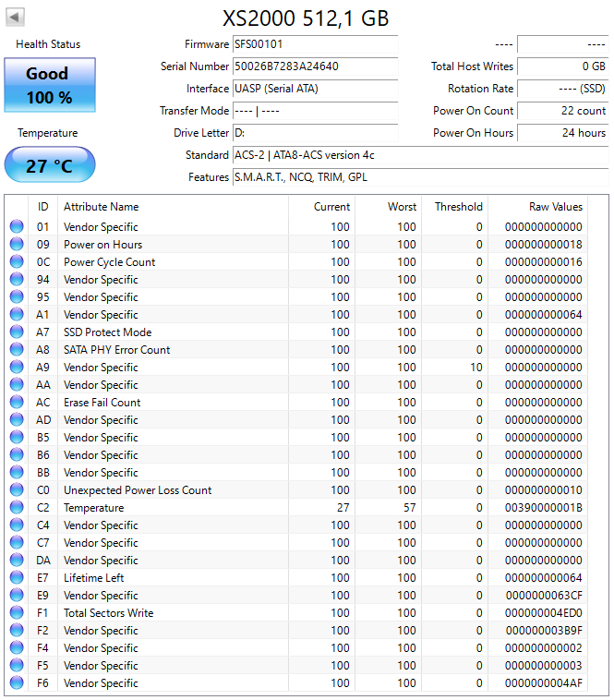Click the Features field with S.M.A.R.T., NCQ
Image resolution: width=614 pixels, height=700 pixels.
pyautogui.click(x=420, y=177)
